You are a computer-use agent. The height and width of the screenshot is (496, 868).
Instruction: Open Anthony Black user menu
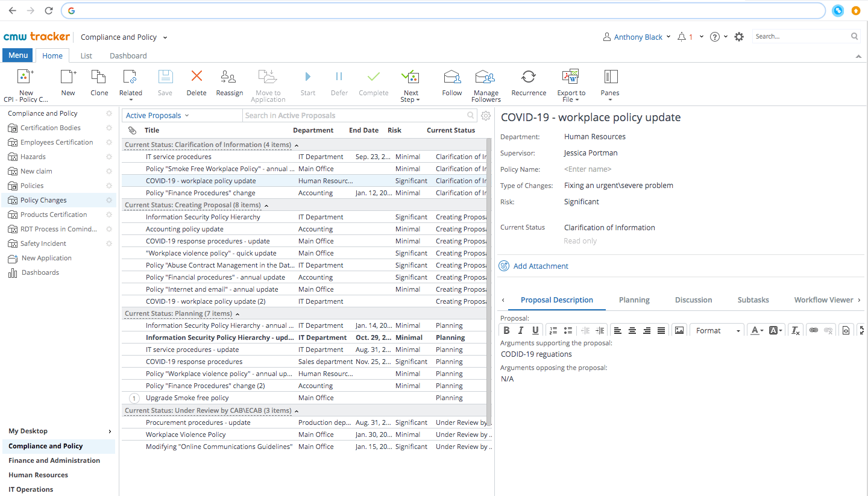(x=637, y=37)
